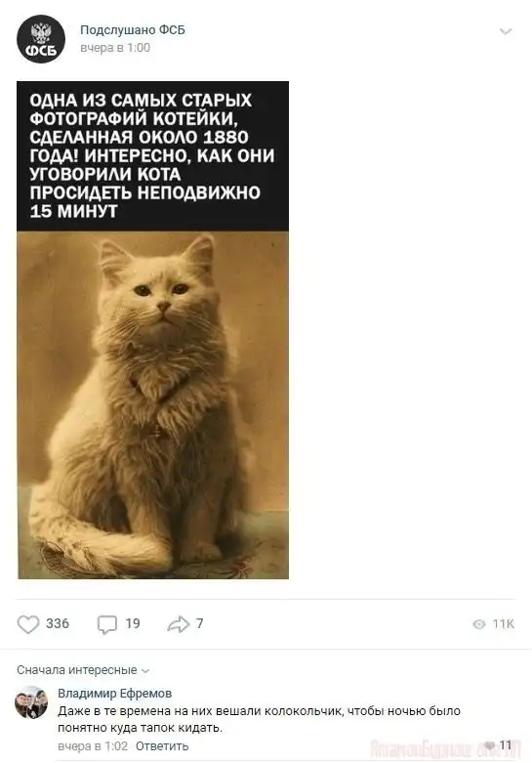Like the post with the heart icon
The image size is (532, 763).
pos(27,624)
